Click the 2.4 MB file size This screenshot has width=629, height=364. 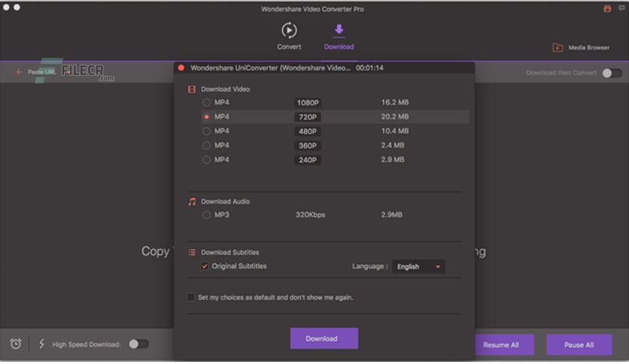pyautogui.click(x=392, y=145)
